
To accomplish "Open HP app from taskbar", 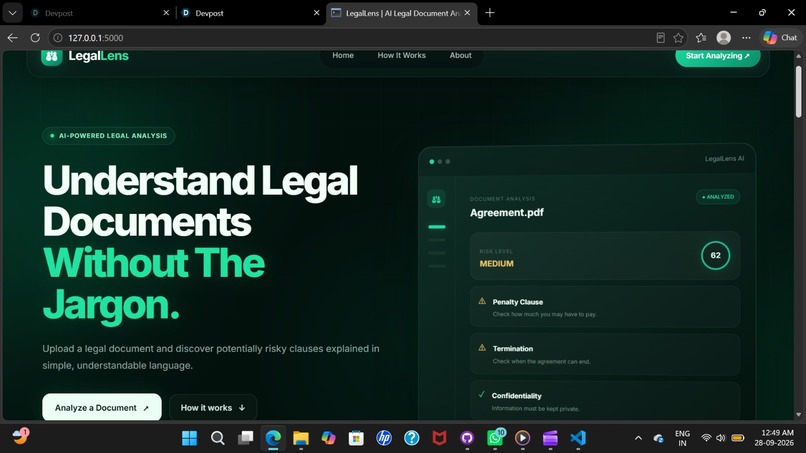I will click(384, 438).
